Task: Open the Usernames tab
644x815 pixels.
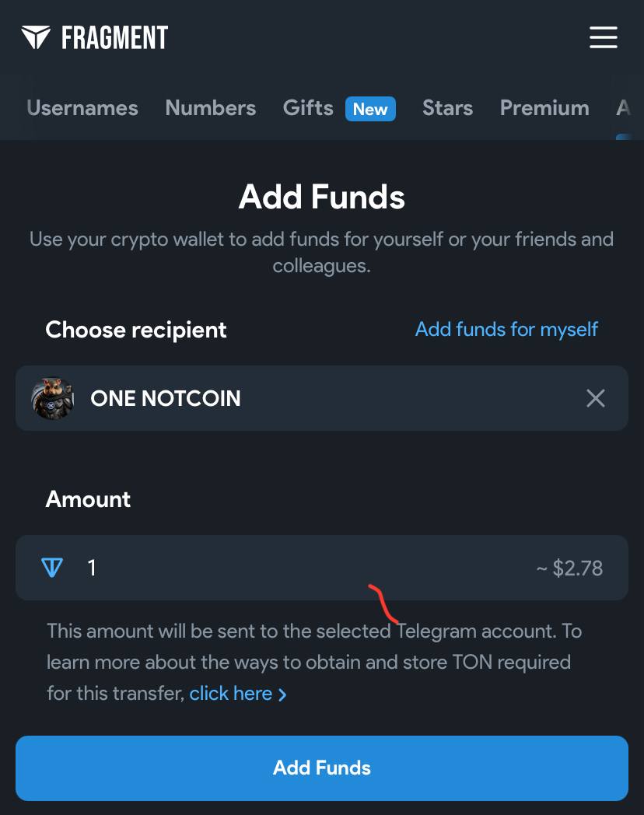Action: pyautogui.click(x=82, y=108)
